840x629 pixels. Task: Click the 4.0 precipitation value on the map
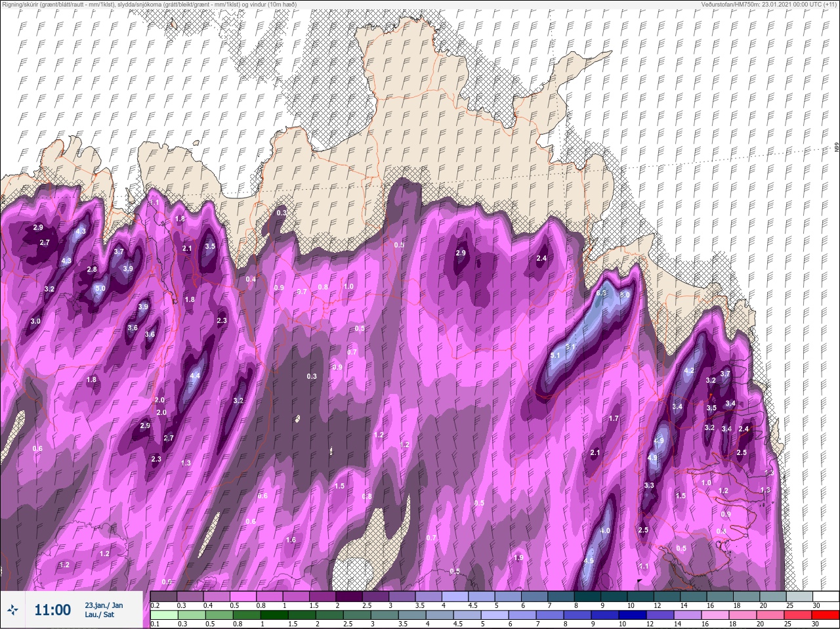click(605, 531)
